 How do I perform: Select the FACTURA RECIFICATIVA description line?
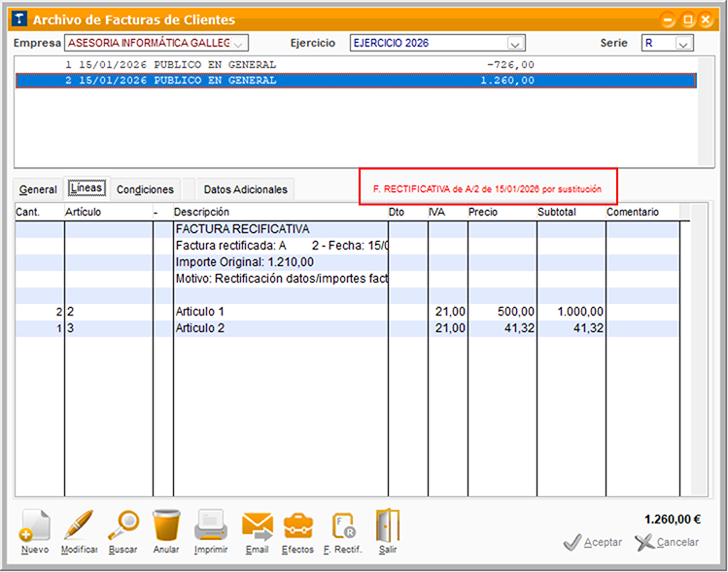[x=281, y=229]
